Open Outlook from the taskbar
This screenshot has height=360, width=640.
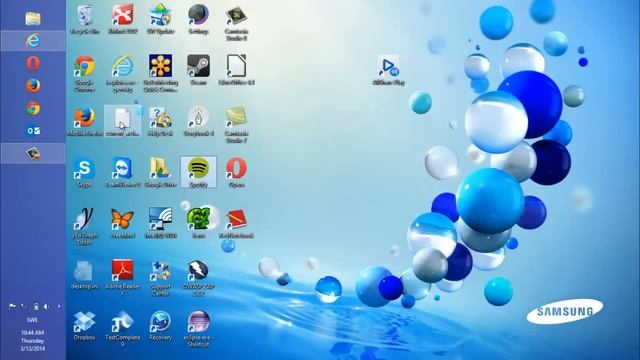[33, 131]
